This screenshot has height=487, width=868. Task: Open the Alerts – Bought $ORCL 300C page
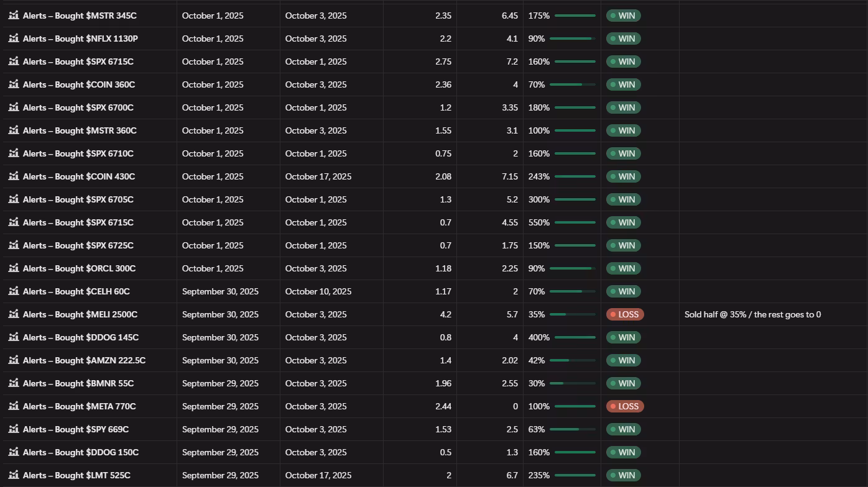(x=79, y=268)
